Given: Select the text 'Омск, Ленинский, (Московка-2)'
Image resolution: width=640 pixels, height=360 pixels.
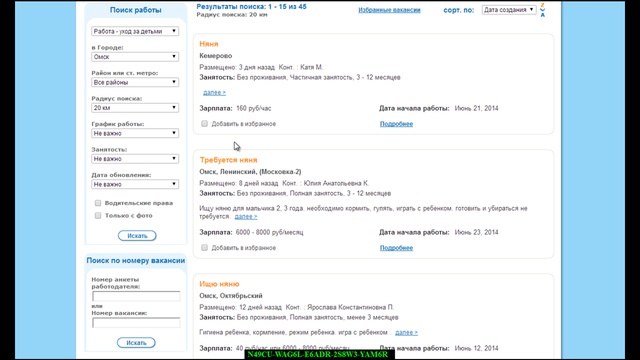Looking at the screenshot, I should pyautogui.click(x=250, y=171).
